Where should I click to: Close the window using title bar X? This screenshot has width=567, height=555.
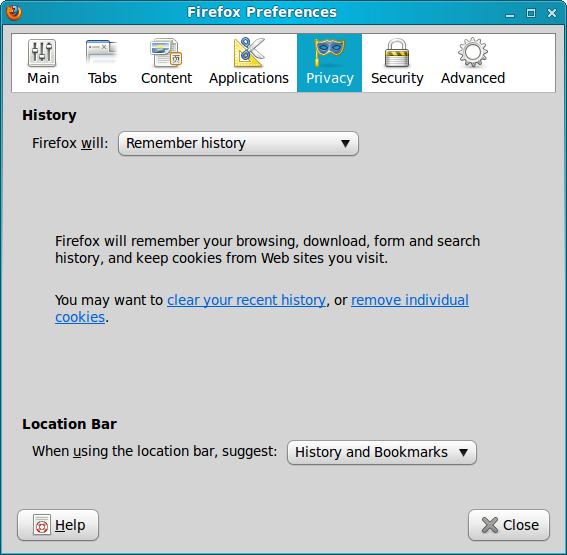point(552,13)
